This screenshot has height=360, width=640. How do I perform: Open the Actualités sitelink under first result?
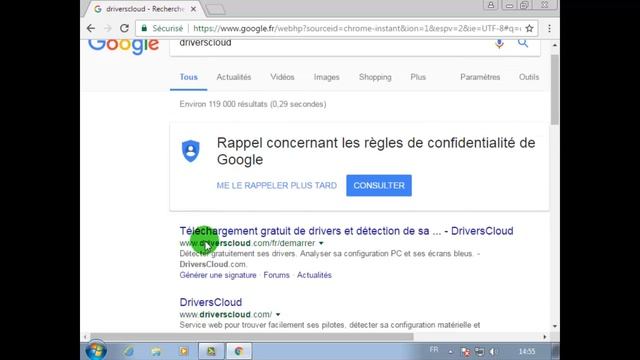314,275
